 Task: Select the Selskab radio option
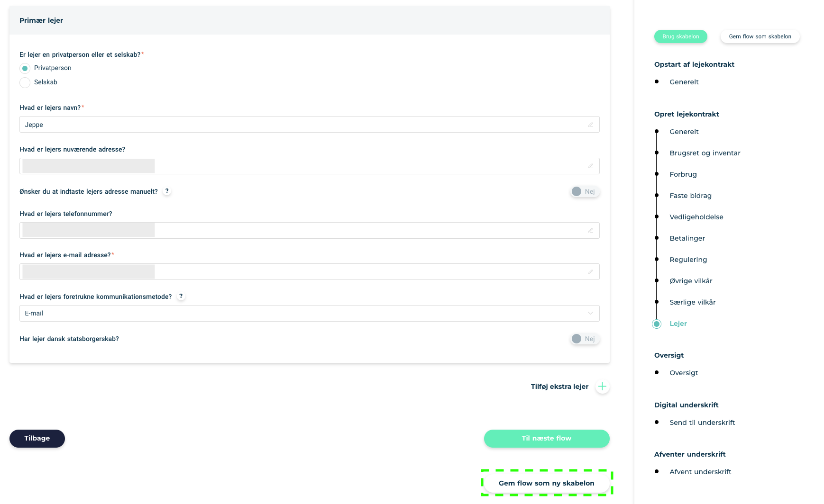25,82
